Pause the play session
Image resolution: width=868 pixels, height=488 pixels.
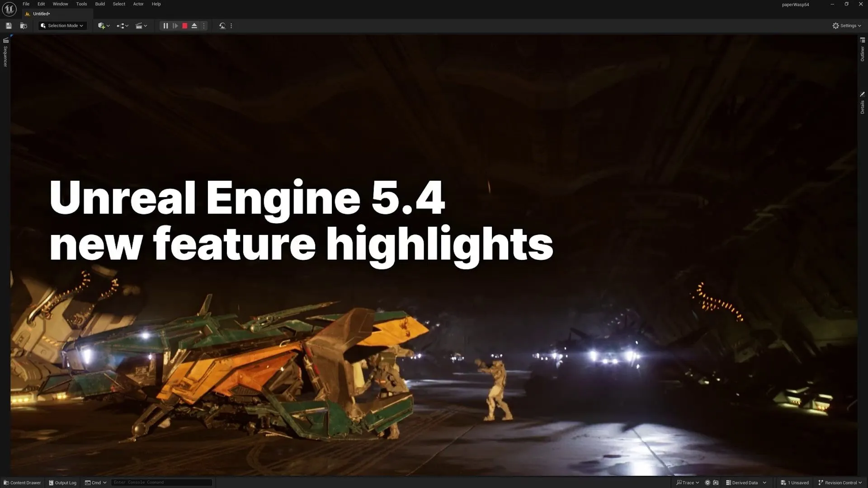165,26
